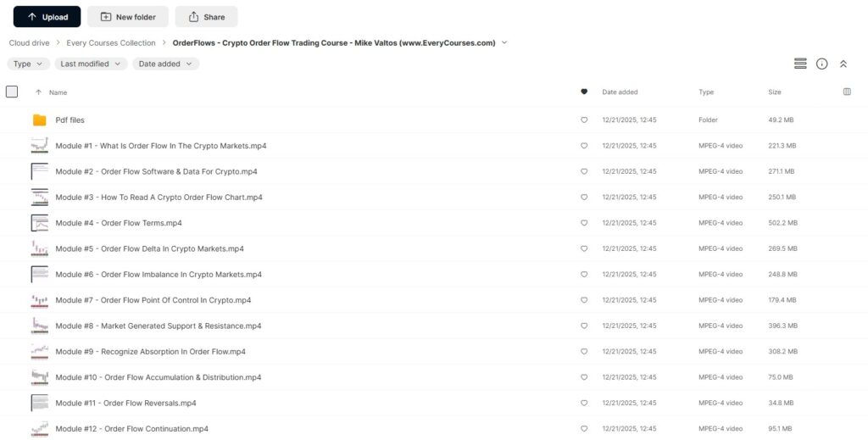Click the Share button
The width and height of the screenshot is (868, 440).
pos(206,16)
